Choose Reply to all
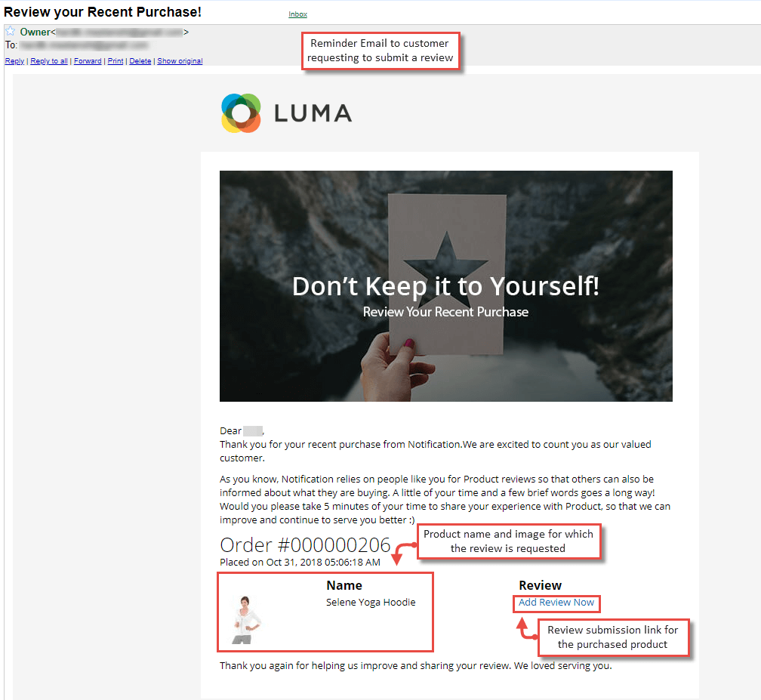 coord(49,61)
